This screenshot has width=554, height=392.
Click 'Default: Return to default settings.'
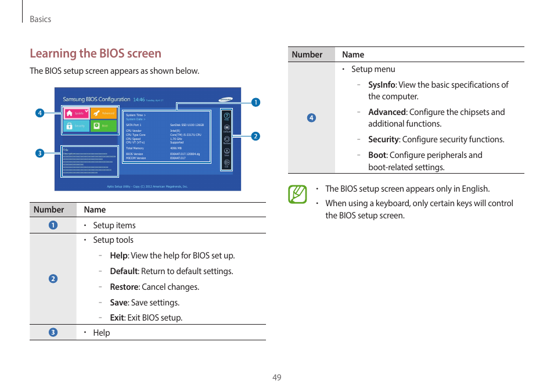click(x=171, y=271)
